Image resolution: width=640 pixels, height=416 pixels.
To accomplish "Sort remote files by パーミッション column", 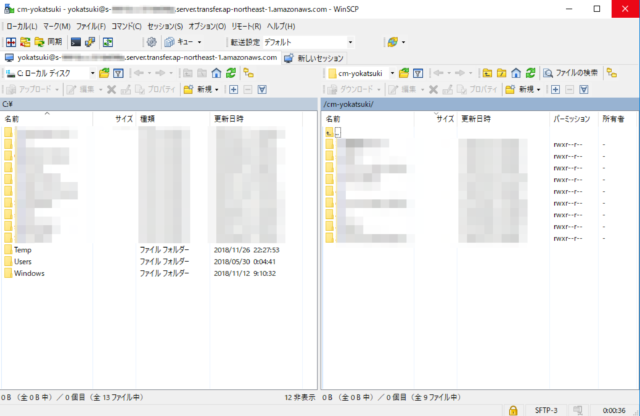I will [x=574, y=119].
